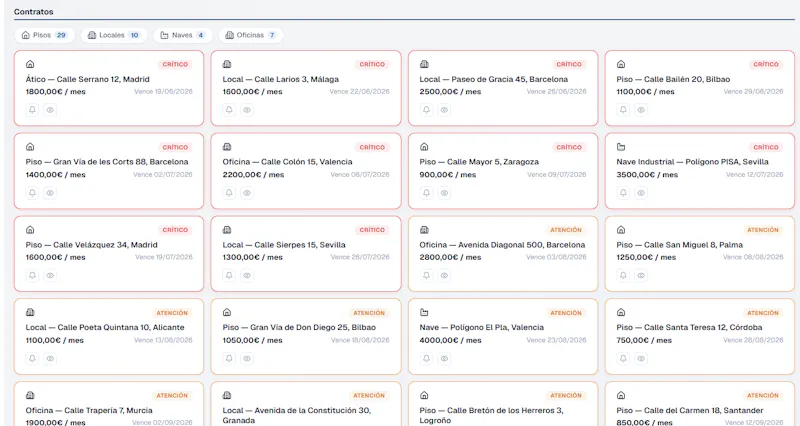Click bell icon on Local Calle Larios card
This screenshot has height=426, width=800.
point(229,110)
